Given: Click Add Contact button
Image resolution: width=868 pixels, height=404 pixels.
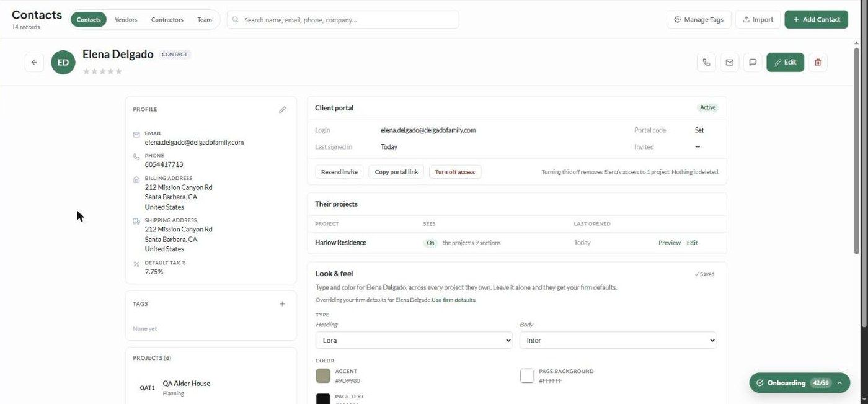Looking at the screenshot, I should [817, 19].
